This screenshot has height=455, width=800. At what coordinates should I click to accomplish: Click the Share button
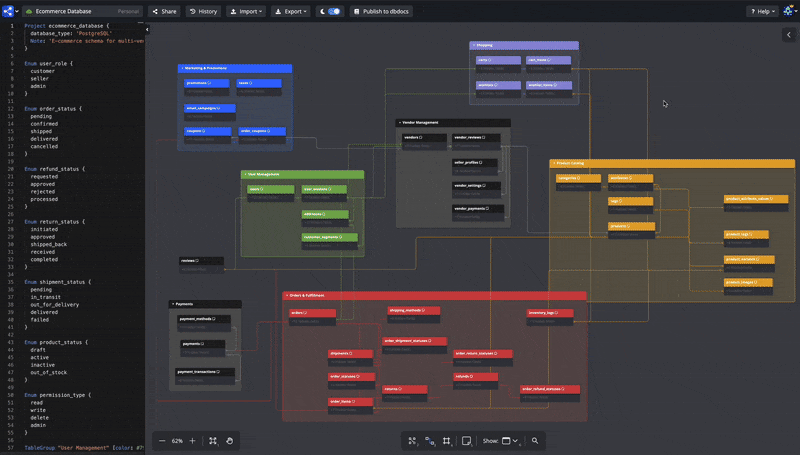point(164,11)
